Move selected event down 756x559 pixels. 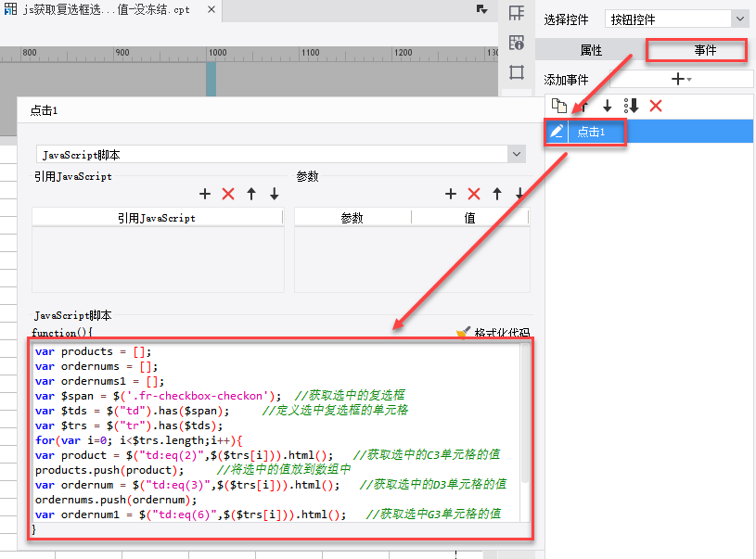[x=608, y=106]
